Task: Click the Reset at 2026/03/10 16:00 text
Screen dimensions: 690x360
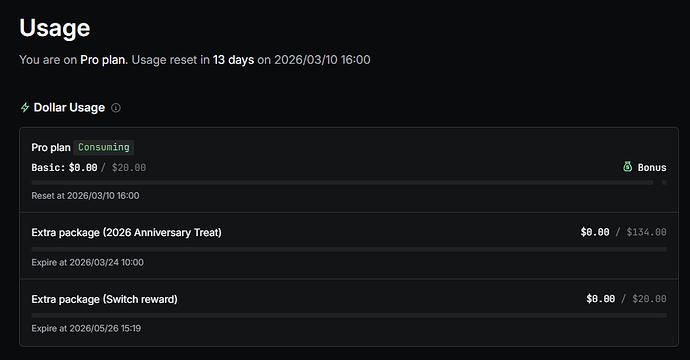Action: click(85, 196)
